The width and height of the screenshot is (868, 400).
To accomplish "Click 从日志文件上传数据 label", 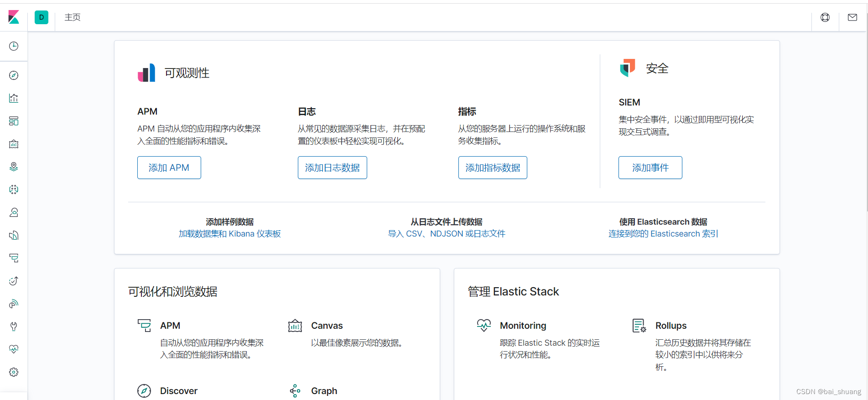I will (x=447, y=222).
